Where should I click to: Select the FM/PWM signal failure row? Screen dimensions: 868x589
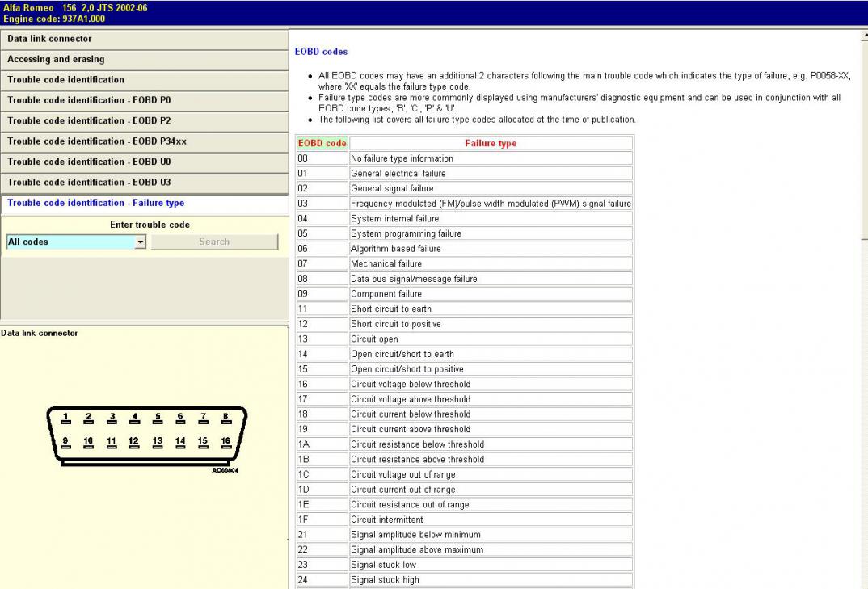pos(465,203)
